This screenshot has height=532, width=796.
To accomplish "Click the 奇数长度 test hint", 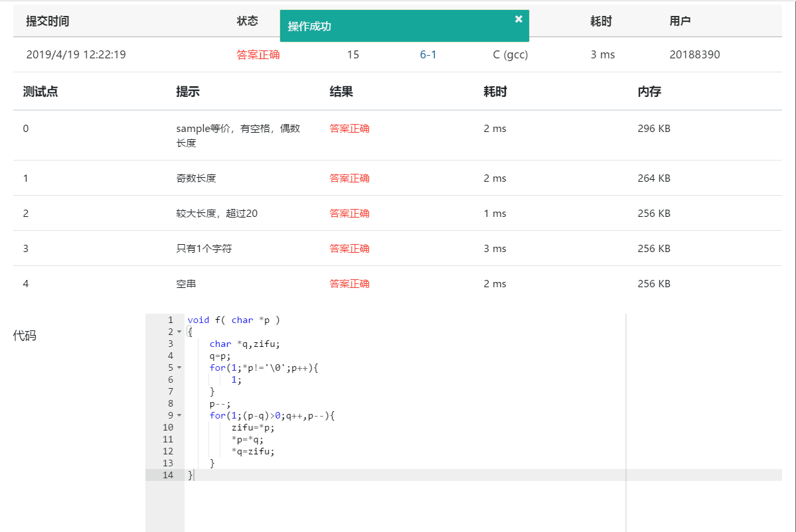I will tap(196, 178).
